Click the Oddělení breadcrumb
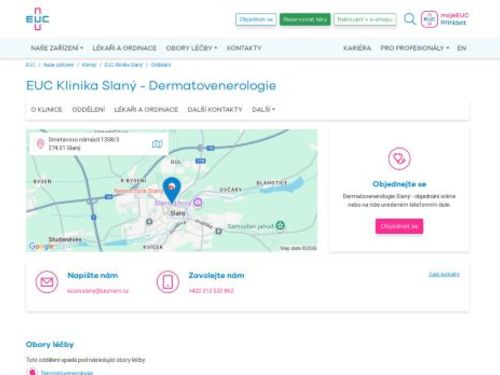The height and width of the screenshot is (375, 500). [161, 65]
